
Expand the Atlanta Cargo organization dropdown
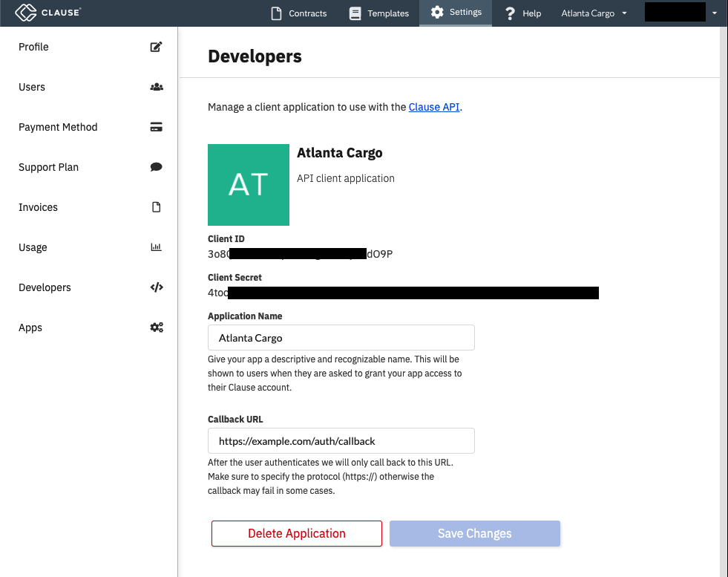pyautogui.click(x=594, y=13)
